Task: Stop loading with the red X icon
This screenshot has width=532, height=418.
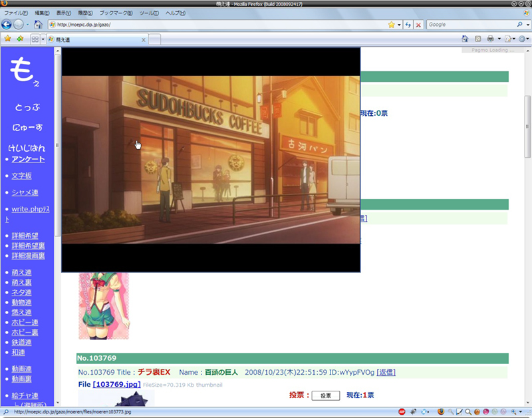Action: point(418,25)
